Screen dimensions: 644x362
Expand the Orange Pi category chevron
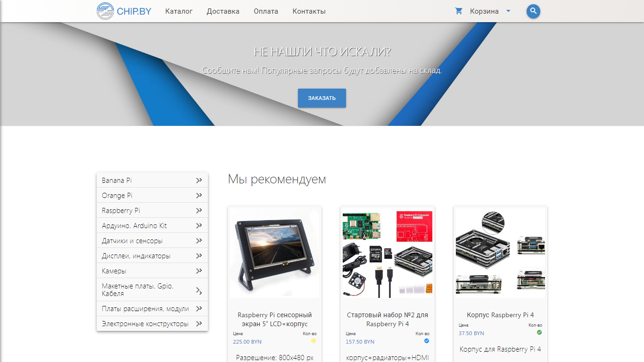coord(199,195)
